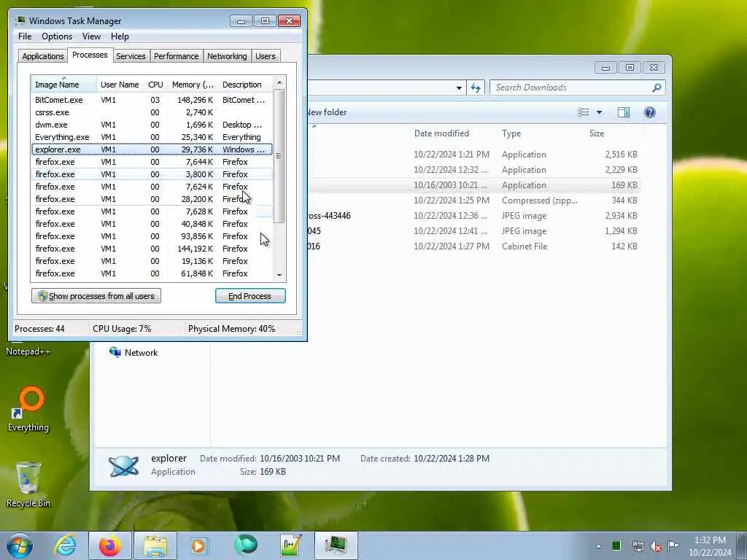Switch to the Services tab

pyautogui.click(x=131, y=56)
